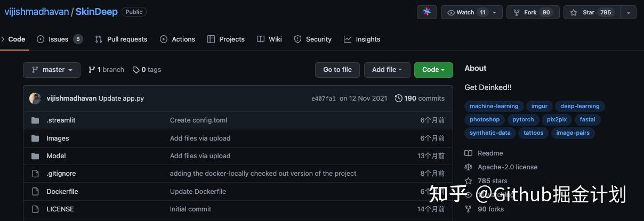644x221 pixels.
Task: Open the .streamlit folder
Action: pos(61,120)
